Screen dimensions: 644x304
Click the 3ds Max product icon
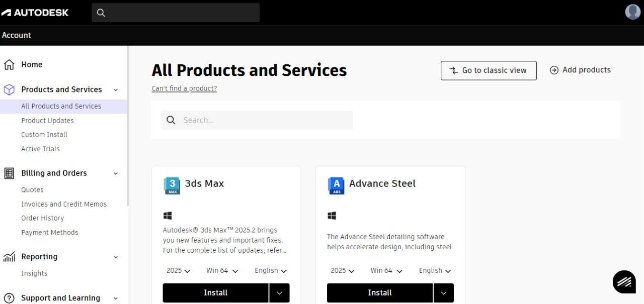click(172, 185)
